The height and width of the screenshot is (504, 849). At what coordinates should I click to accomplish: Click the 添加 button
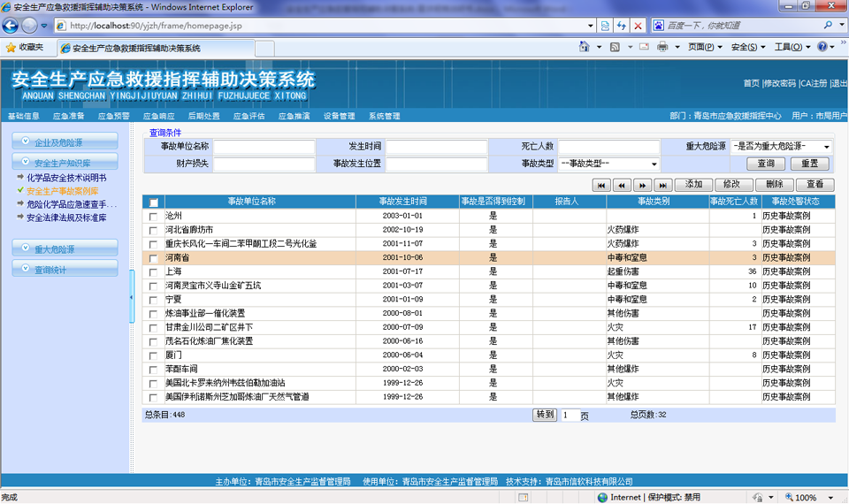point(693,185)
